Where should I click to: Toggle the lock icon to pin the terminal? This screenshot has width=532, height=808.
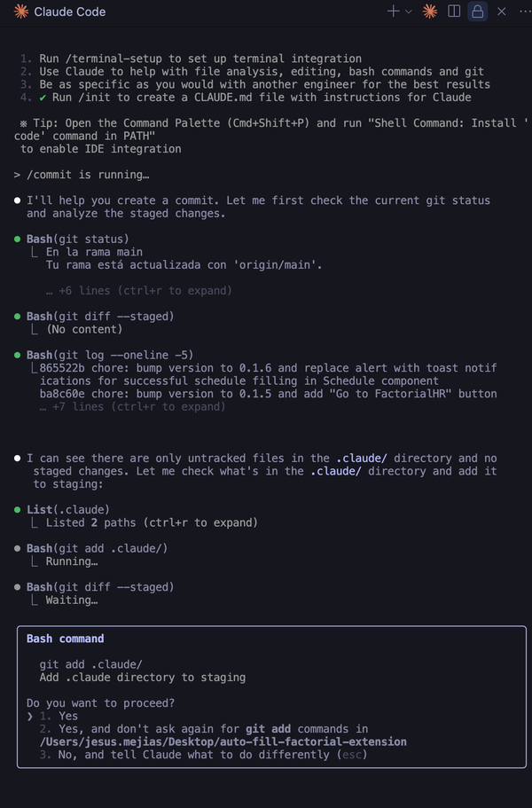477,12
